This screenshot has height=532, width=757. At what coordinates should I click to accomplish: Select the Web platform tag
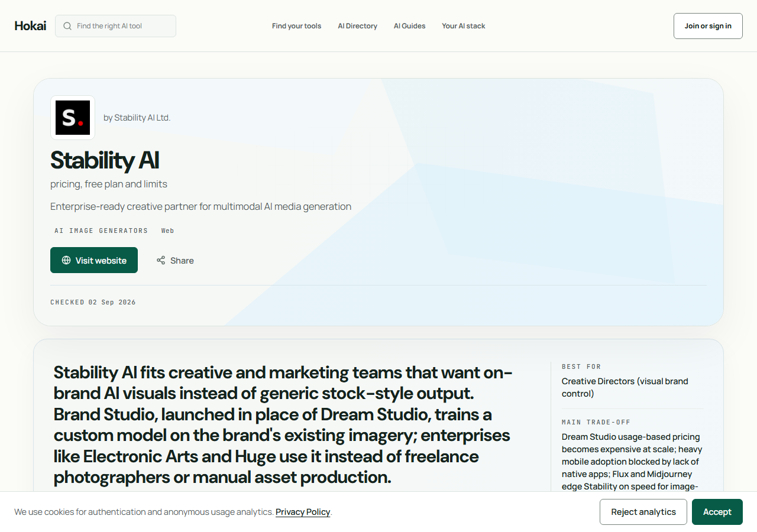pos(167,231)
